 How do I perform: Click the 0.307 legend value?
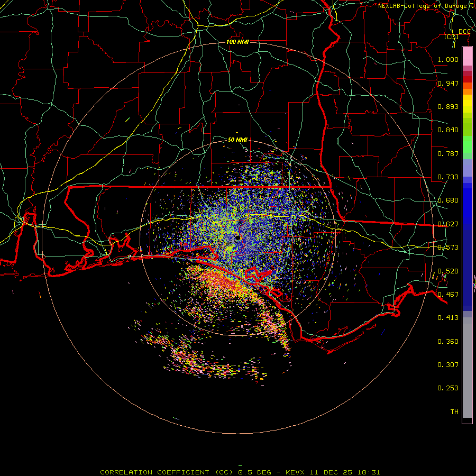[x=448, y=365]
